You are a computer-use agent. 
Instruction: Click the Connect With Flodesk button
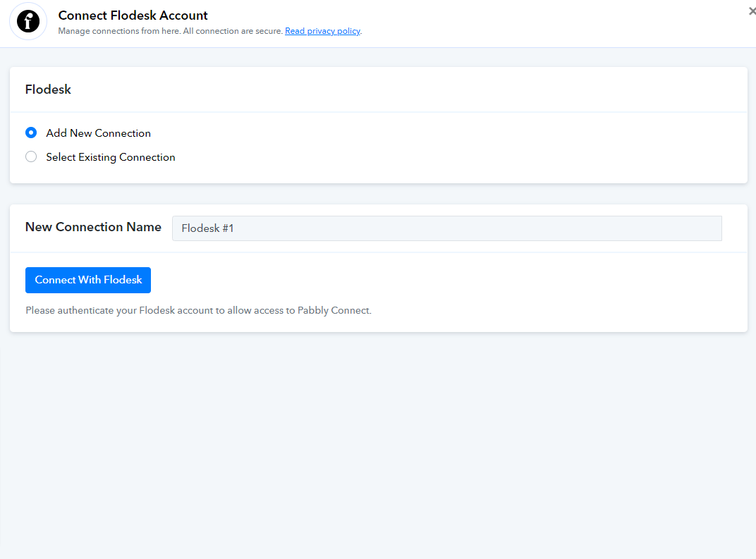pos(88,280)
